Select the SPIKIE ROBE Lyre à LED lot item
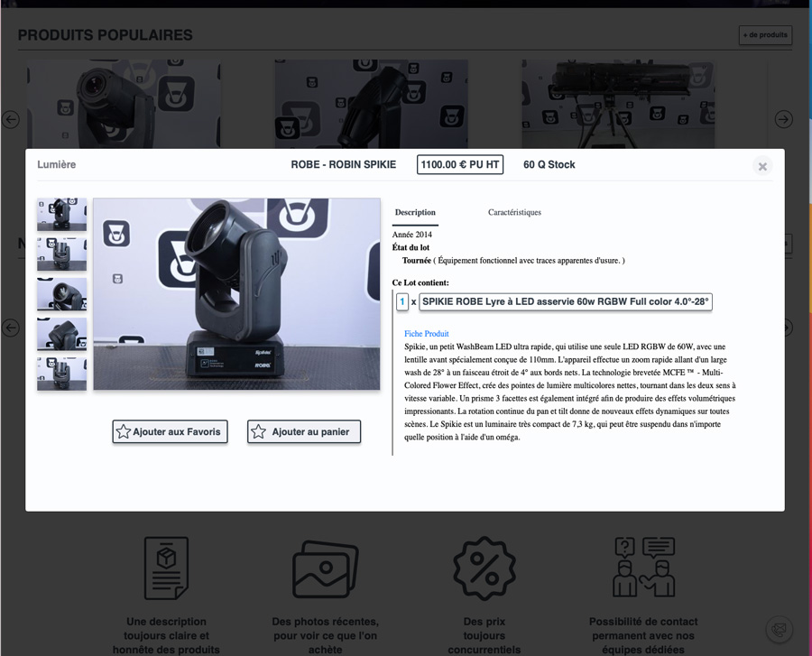812x656 pixels. [x=566, y=301]
